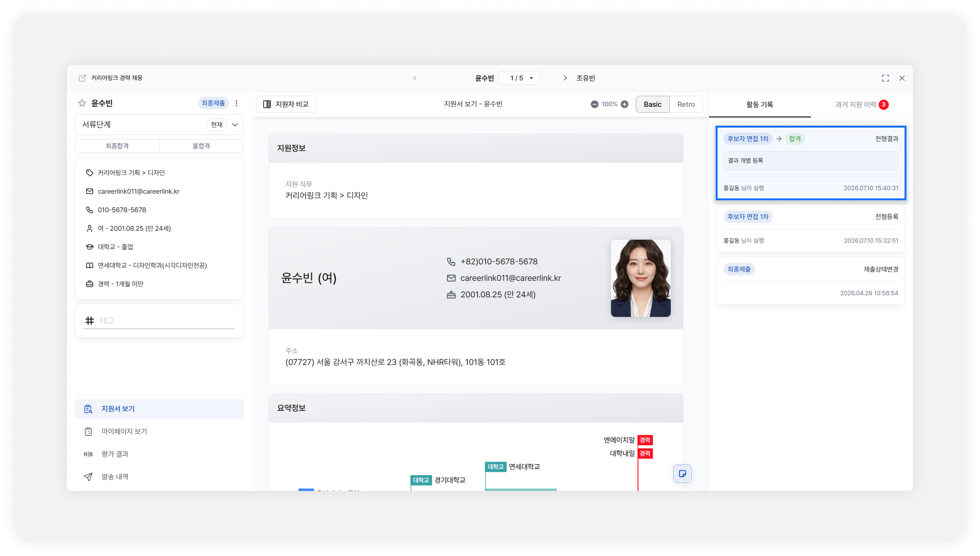Click the book icon beside 연세대학교
Viewport: 980px width, 556px height.
(x=89, y=266)
